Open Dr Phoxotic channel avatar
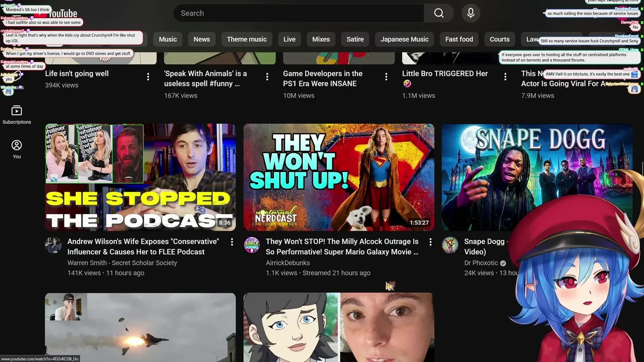This screenshot has width=644, height=362. pos(450,245)
